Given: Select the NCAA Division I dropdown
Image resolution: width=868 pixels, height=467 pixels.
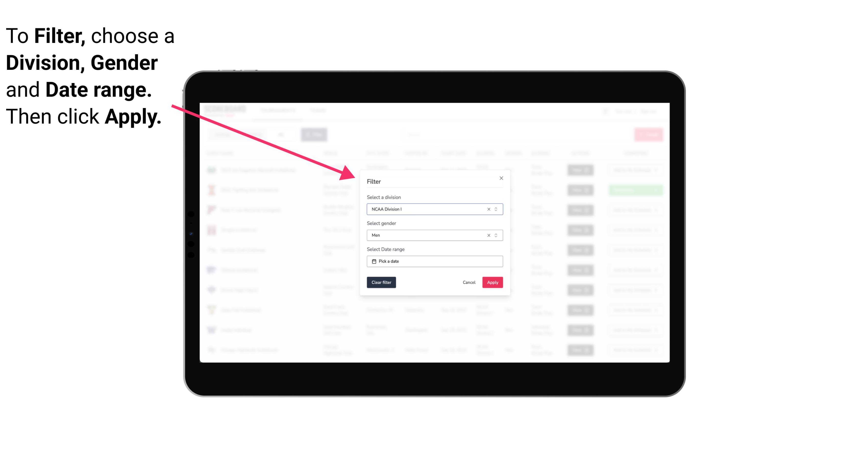Looking at the screenshot, I should 434,209.
